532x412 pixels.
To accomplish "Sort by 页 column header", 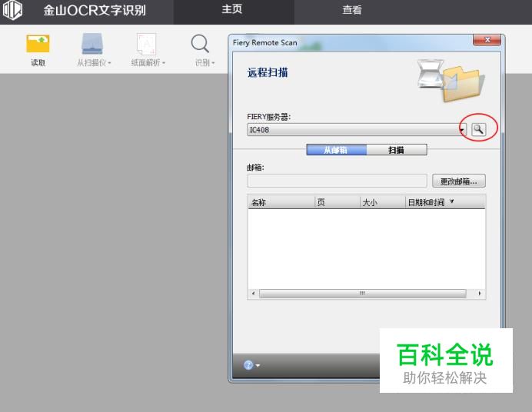I will 337,202.
